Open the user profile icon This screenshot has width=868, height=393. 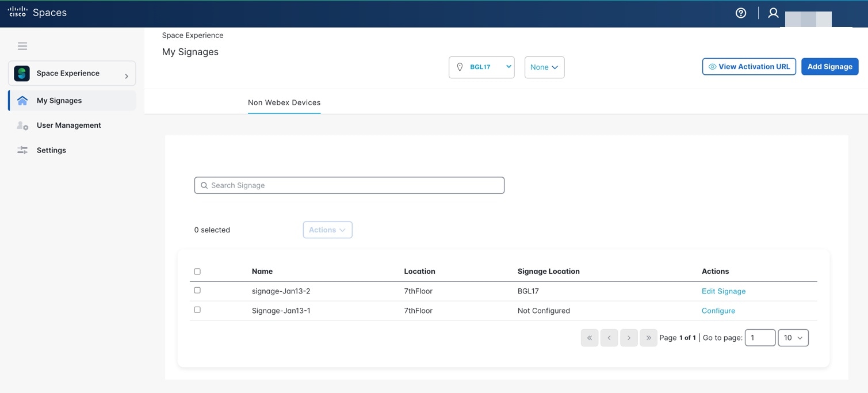(x=773, y=13)
